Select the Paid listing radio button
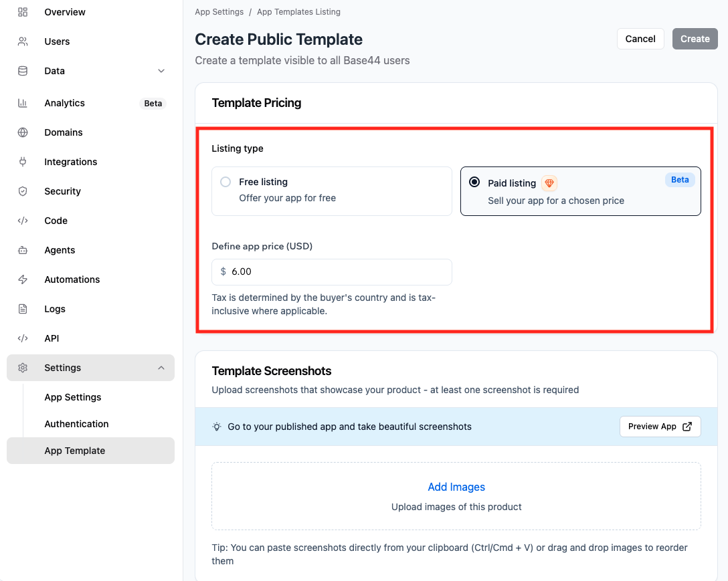 coord(474,183)
